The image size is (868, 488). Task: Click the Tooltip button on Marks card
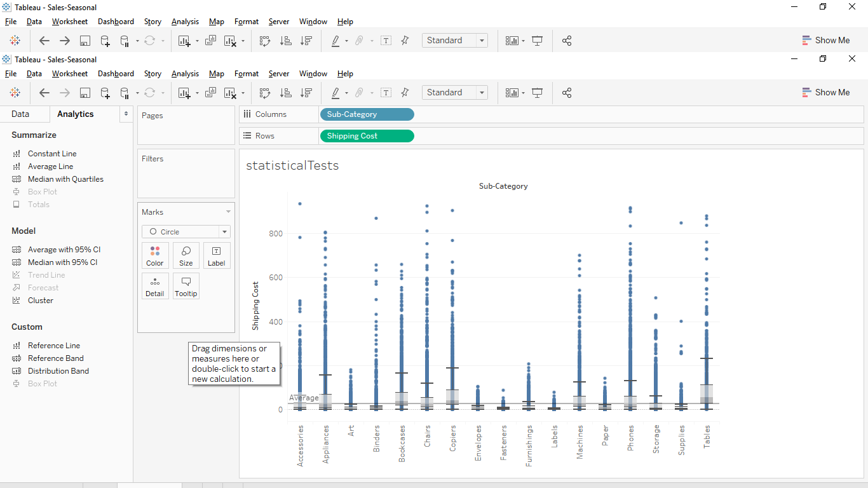(x=186, y=286)
